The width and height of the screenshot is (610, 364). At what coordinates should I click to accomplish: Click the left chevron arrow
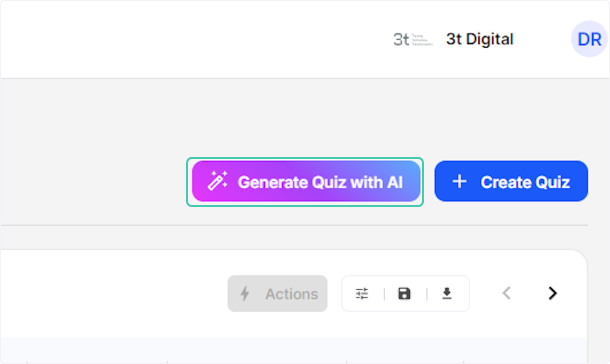(x=506, y=293)
